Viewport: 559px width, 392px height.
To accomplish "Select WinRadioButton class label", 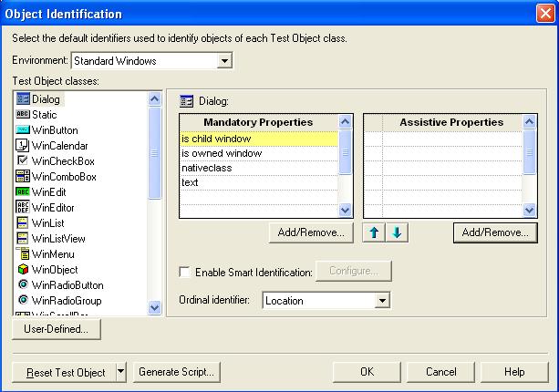I will [x=67, y=285].
